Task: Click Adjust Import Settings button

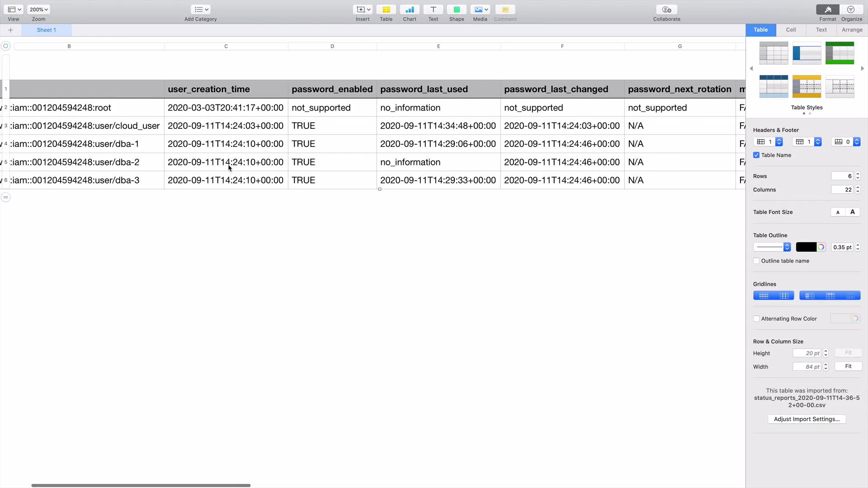Action: point(807,419)
